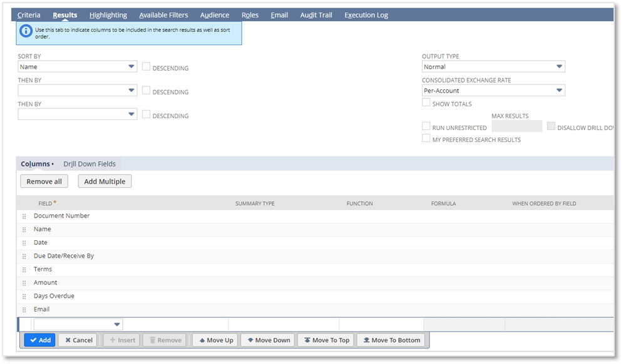Grab the drag handle beside Document Number
This screenshot has height=364, width=623.
(24, 216)
